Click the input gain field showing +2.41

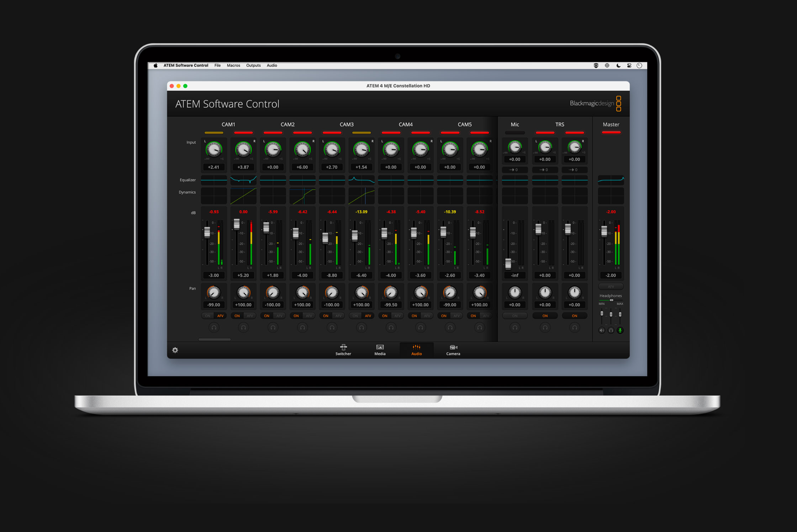click(x=214, y=167)
